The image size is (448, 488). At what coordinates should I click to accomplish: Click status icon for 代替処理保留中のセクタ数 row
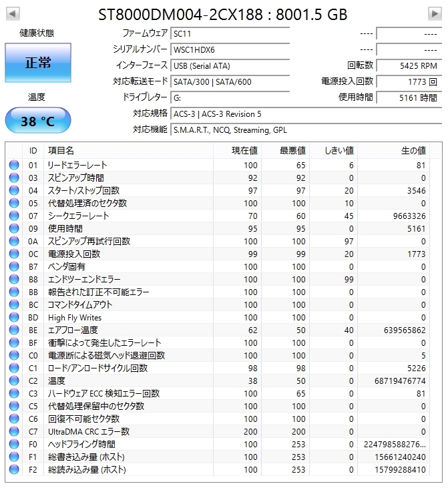14,406
